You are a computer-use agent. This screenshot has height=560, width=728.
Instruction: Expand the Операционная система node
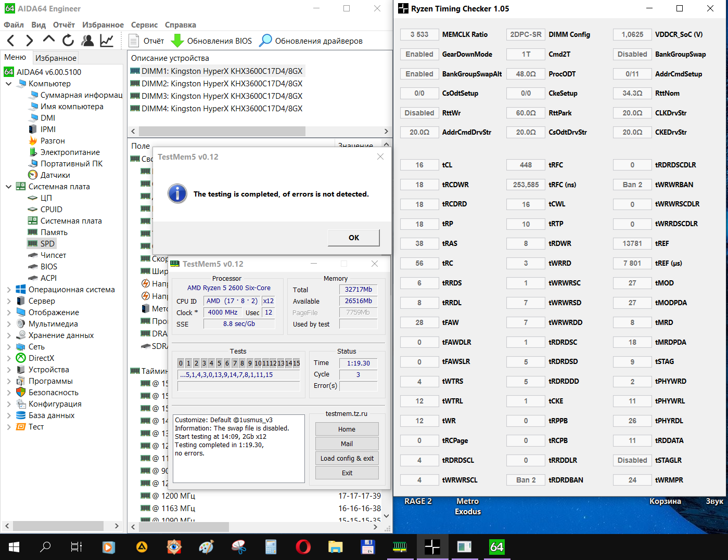(8, 290)
